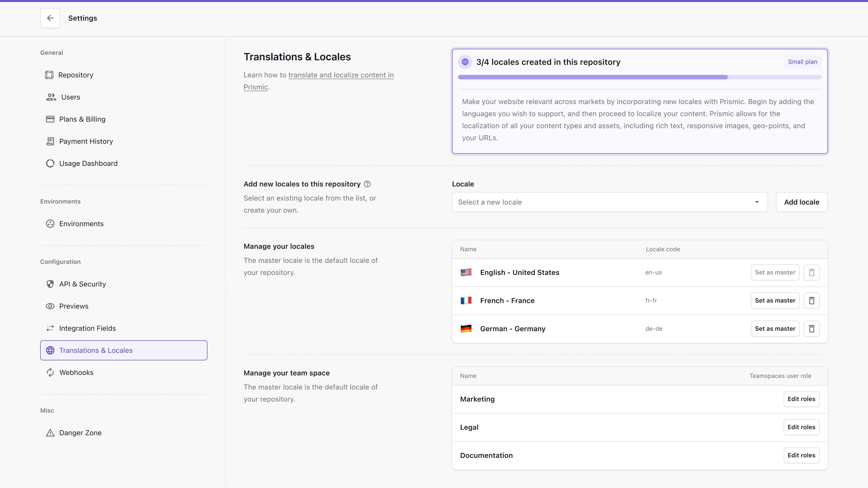
Task: Open translate and localize content link
Action: pos(341,75)
